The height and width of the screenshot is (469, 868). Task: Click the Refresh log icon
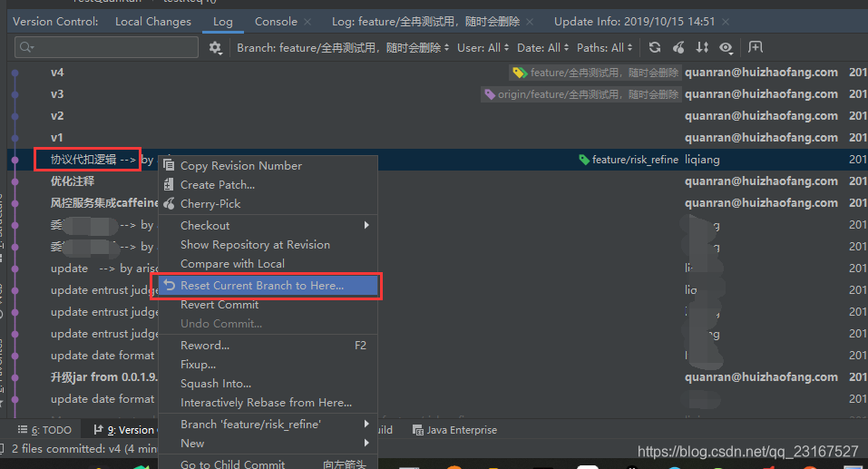655,47
